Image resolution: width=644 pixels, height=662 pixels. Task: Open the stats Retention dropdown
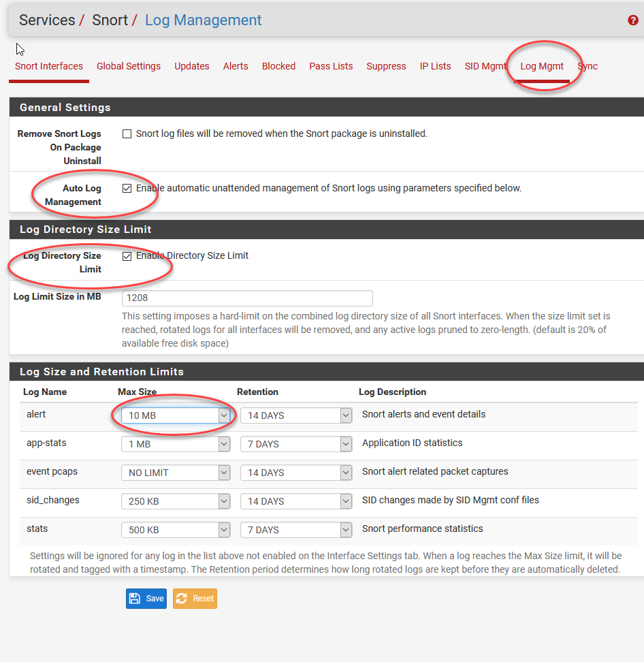coord(296,530)
